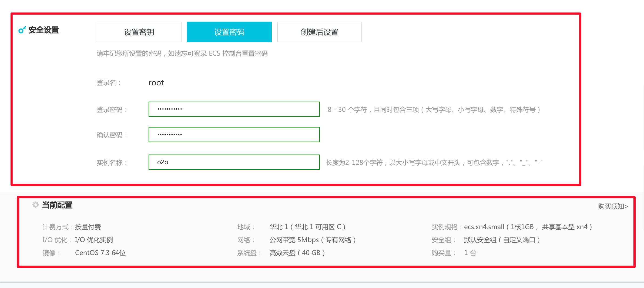Click the 按量付费 billing method value
The width and height of the screenshot is (644, 288).
coord(88,227)
